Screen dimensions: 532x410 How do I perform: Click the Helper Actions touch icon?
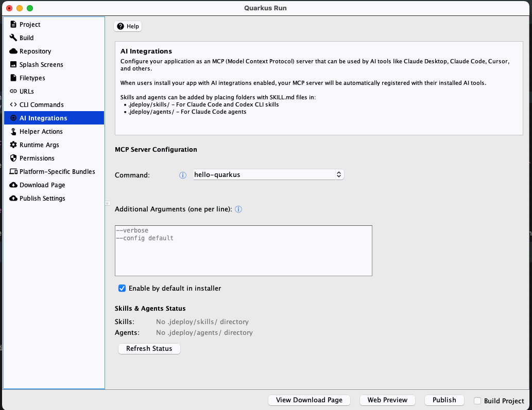13,132
